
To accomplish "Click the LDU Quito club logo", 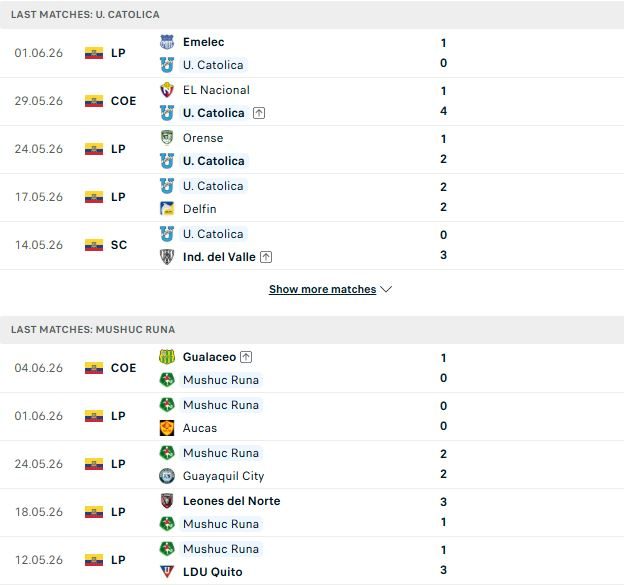I will click(167, 572).
